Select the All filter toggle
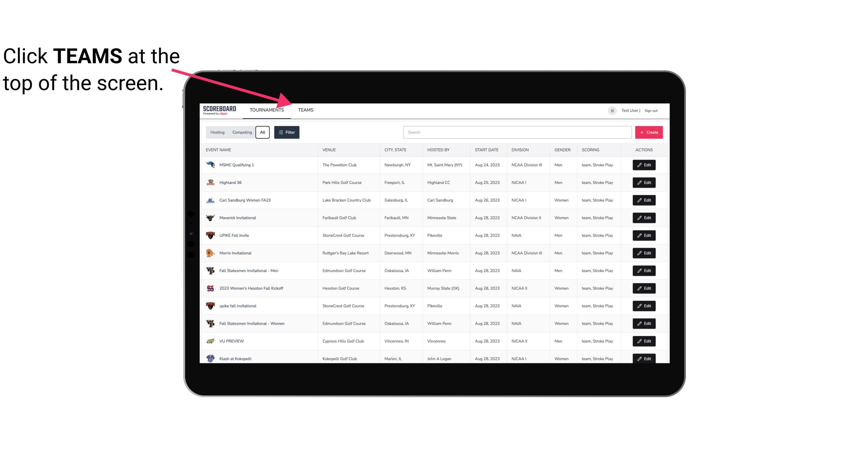The width and height of the screenshot is (868, 467). (x=263, y=132)
